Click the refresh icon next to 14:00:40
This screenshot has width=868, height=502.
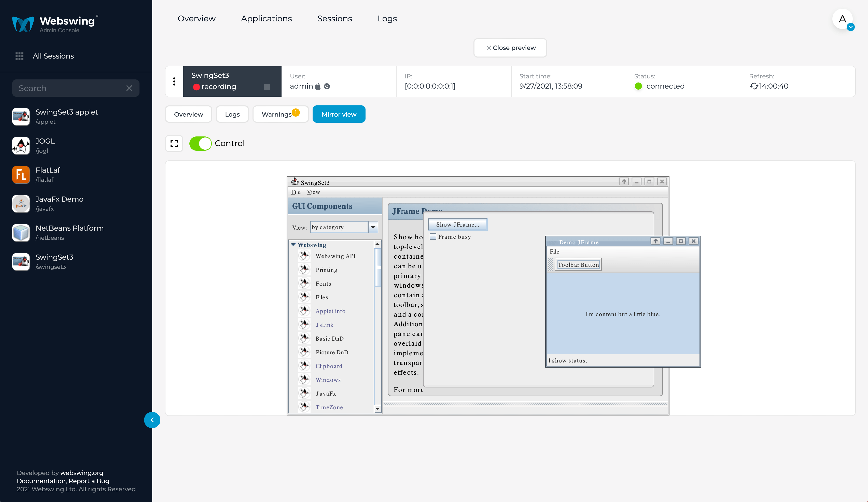point(754,86)
